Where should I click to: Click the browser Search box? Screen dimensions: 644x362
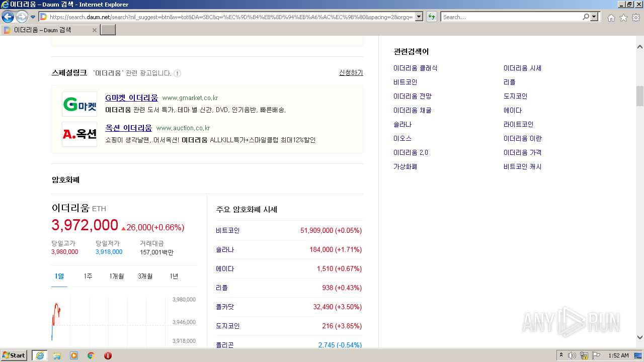(x=511, y=17)
